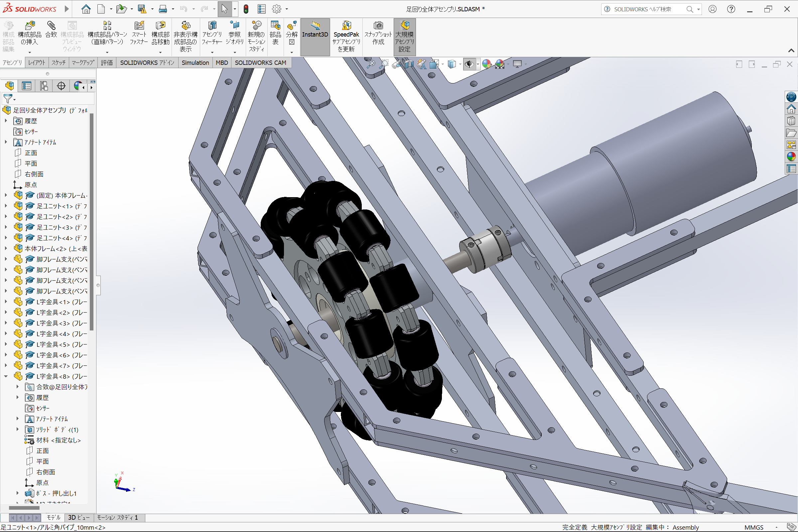
Task: Switch to the SOLIDWORKS CAM tab
Action: coord(261,63)
